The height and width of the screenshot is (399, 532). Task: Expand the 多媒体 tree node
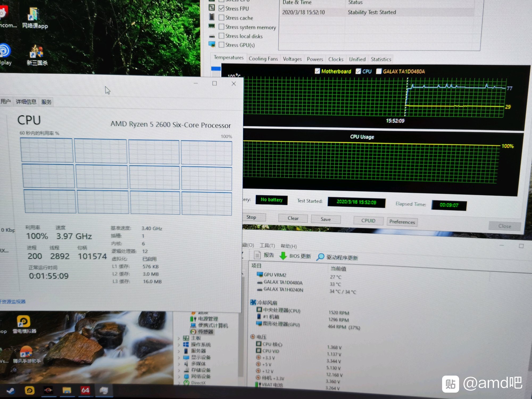tap(179, 364)
